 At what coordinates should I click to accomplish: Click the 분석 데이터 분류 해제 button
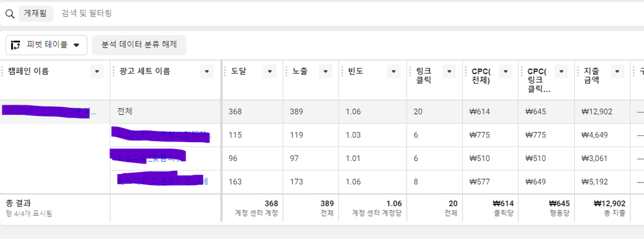[x=139, y=45]
